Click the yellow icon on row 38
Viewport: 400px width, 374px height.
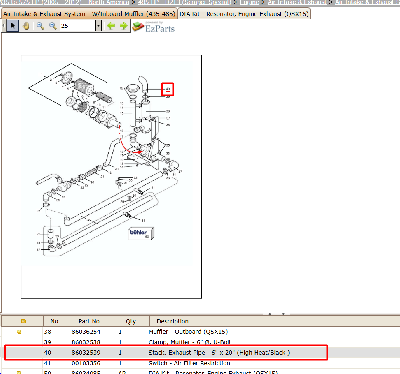click(19, 332)
